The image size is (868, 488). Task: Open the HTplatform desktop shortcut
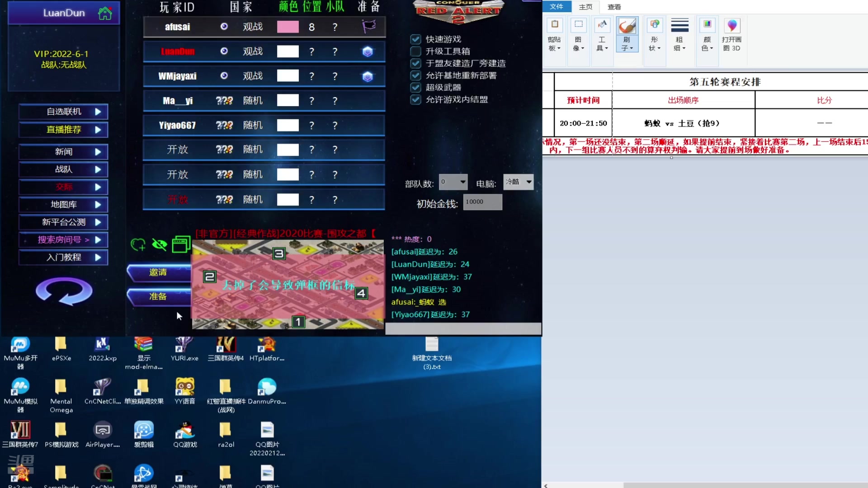point(267,349)
